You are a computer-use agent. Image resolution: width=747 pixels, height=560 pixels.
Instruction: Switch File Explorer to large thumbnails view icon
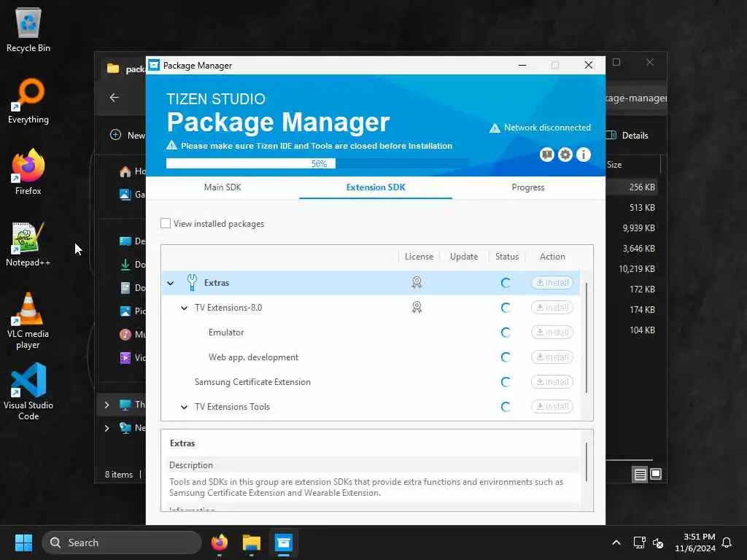click(656, 474)
